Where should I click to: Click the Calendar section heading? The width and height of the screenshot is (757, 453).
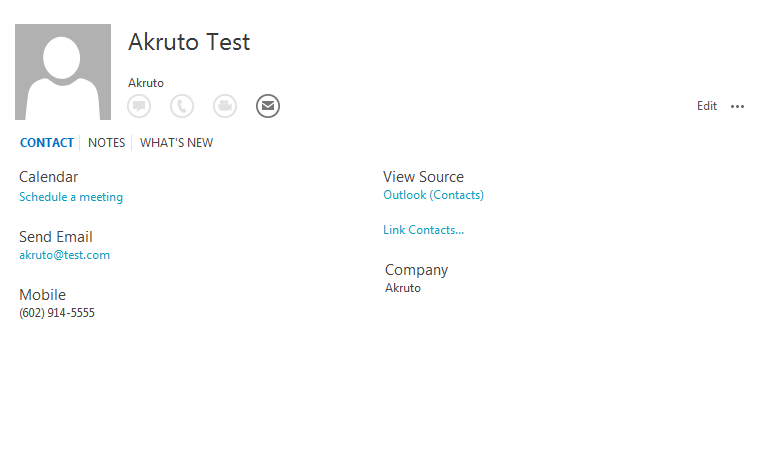coord(49,177)
